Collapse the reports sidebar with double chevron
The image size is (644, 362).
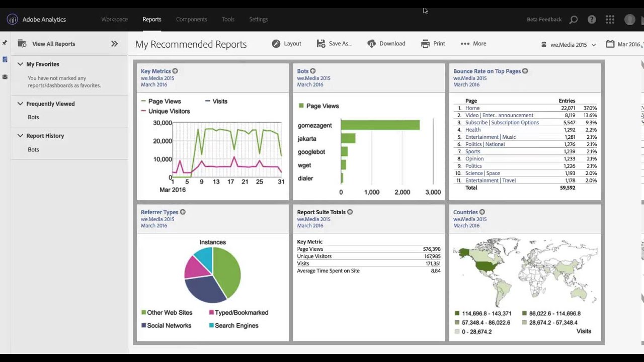point(115,44)
